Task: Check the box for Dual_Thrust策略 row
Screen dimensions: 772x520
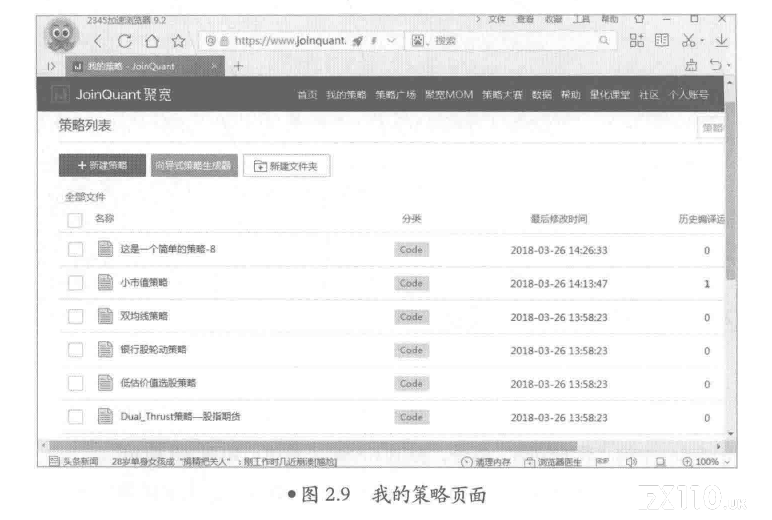Action: tap(75, 417)
